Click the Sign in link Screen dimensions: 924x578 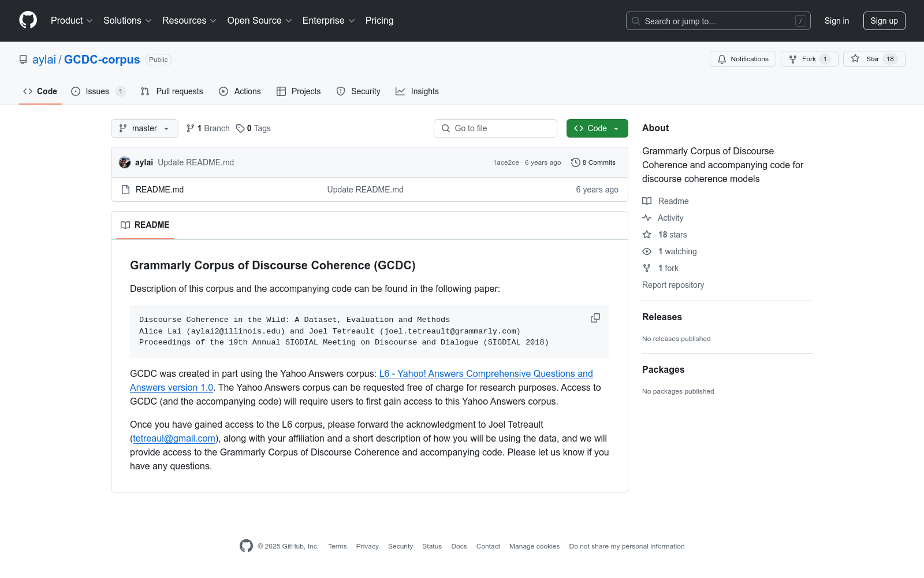pos(837,21)
